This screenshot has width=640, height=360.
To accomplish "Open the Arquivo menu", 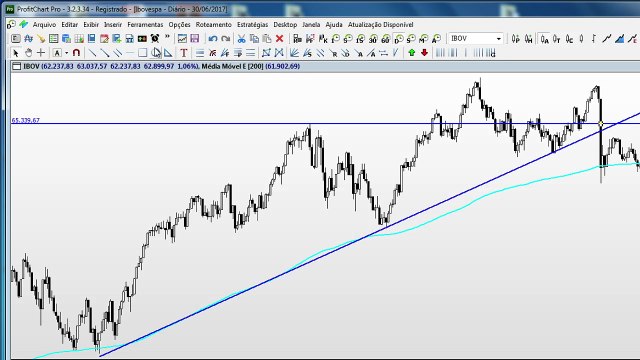I will tap(44, 24).
